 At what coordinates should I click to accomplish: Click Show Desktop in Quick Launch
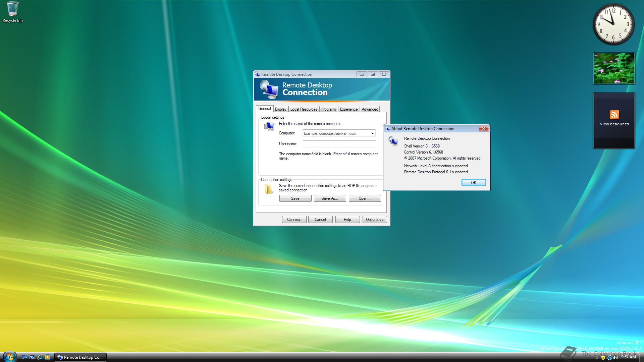(24, 357)
